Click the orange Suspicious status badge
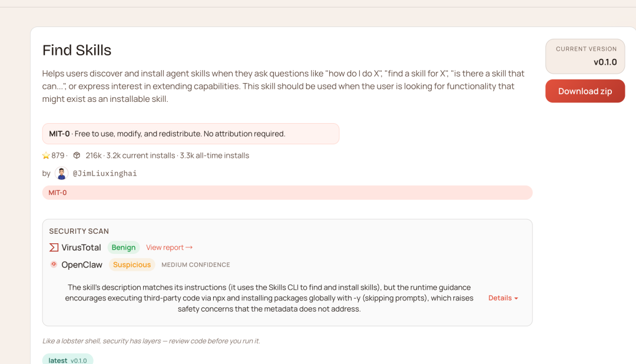Viewport: 636px width, 364px height. click(132, 264)
